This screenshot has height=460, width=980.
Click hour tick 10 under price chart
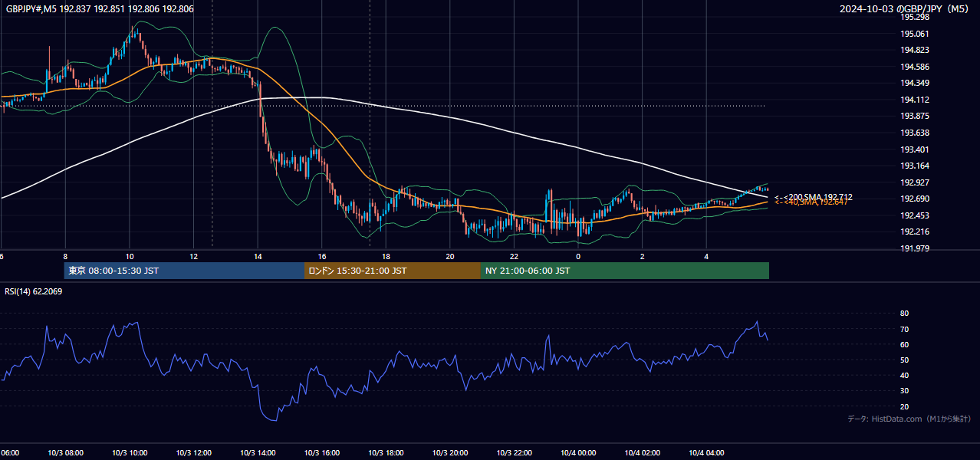click(x=130, y=257)
